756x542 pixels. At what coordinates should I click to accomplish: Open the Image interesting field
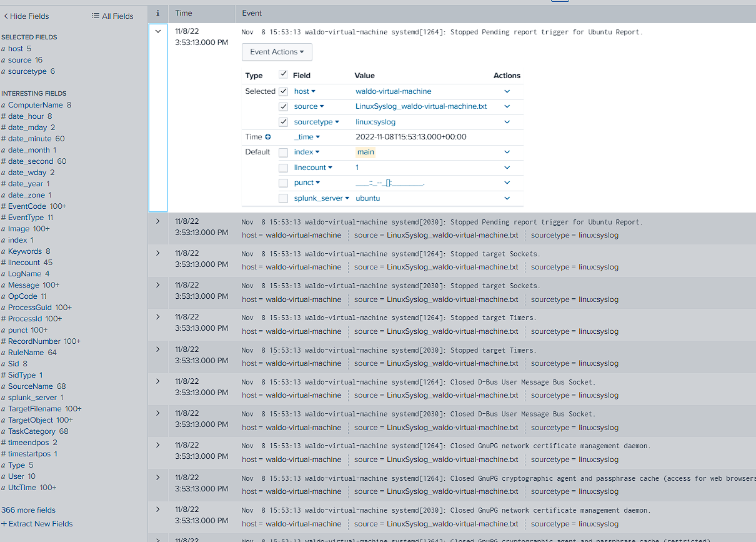[x=19, y=229]
